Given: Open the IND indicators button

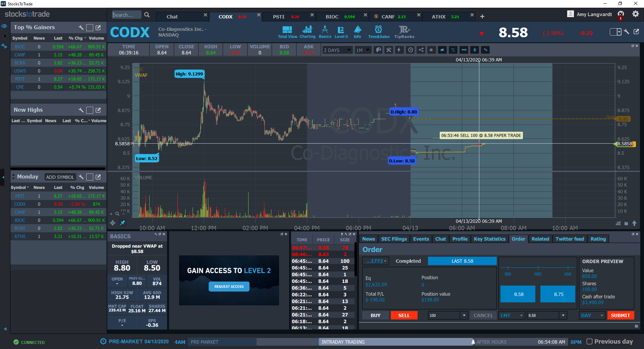Looking at the screenshot, I should pyautogui.click(x=464, y=50).
